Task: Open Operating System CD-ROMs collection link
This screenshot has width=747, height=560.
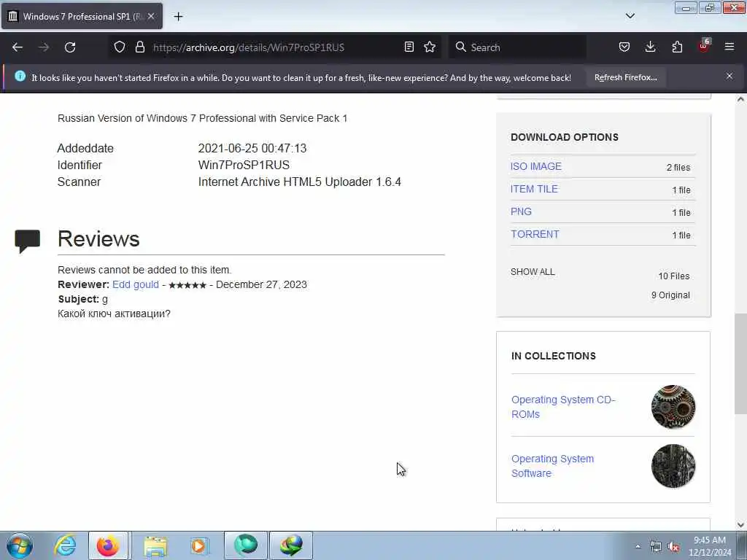Action: 564,407
